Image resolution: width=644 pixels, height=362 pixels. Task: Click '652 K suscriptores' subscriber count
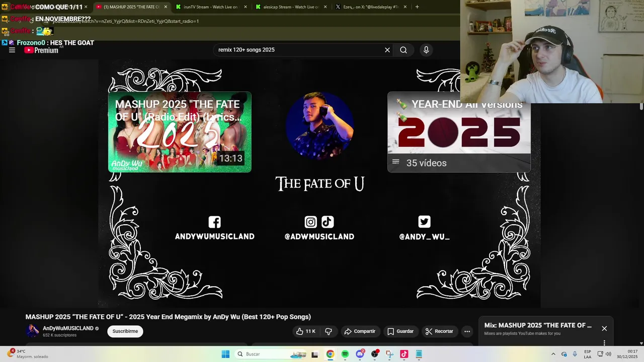coord(59,335)
